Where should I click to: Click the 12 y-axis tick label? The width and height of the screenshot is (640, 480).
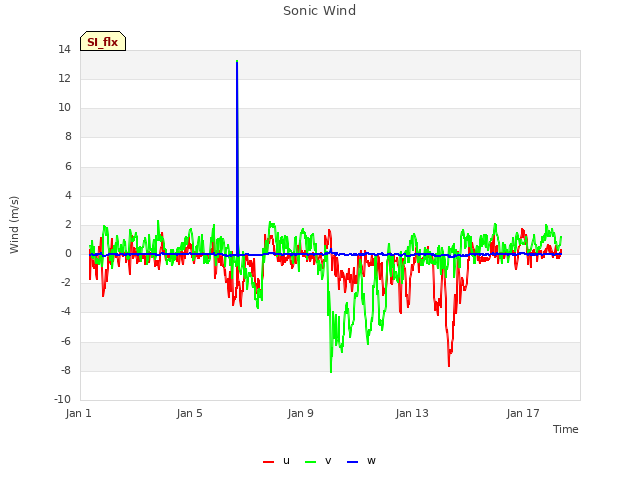coord(64,79)
